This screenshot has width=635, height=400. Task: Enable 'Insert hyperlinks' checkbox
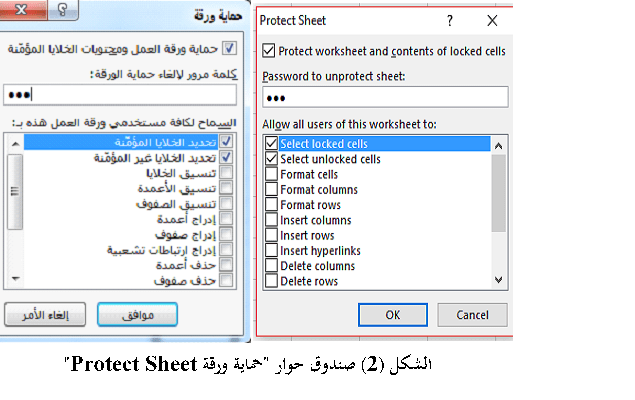point(271,250)
